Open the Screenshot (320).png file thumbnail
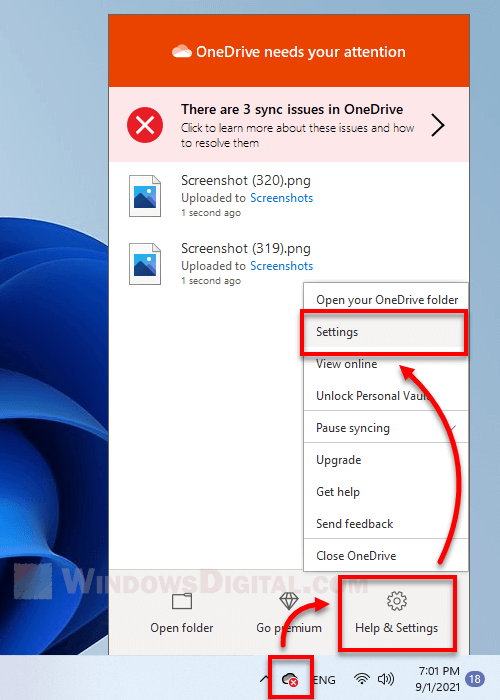This screenshot has width=500, height=700. (x=145, y=196)
